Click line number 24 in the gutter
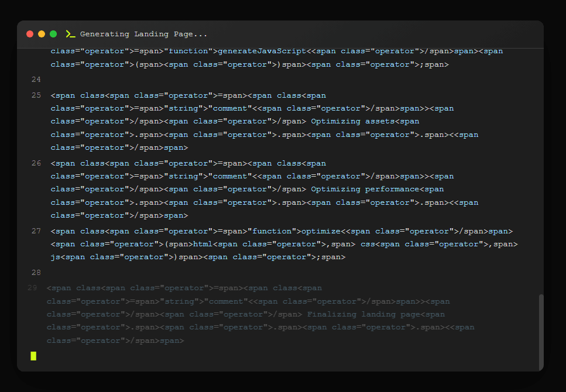The height and width of the screenshot is (392, 566). tap(36, 79)
